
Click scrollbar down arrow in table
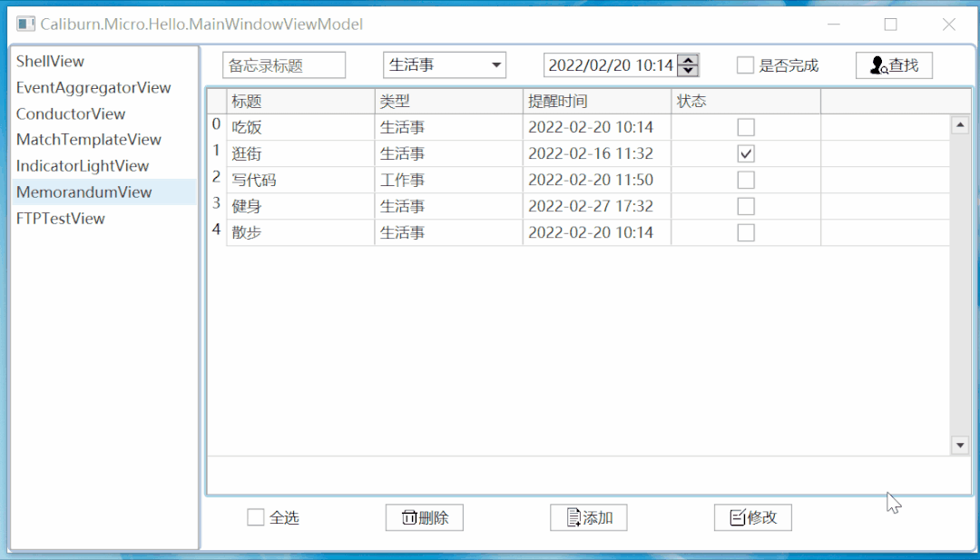pyautogui.click(x=960, y=445)
